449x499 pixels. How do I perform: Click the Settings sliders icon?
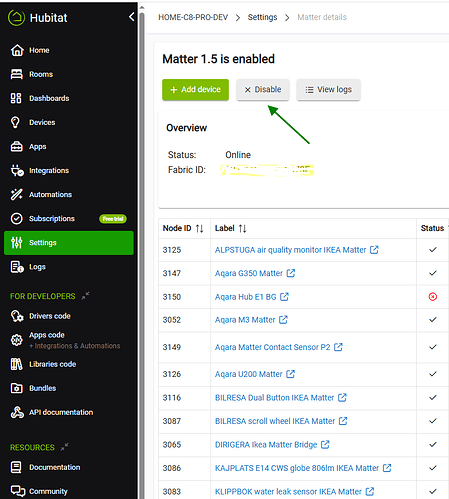tap(16, 243)
